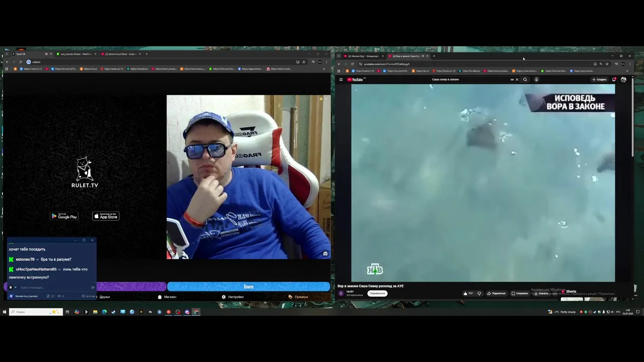Image resolution: width=644 pixels, height=362 pixels.
Task: Click the YouTube search box text
Action: pos(446,79)
